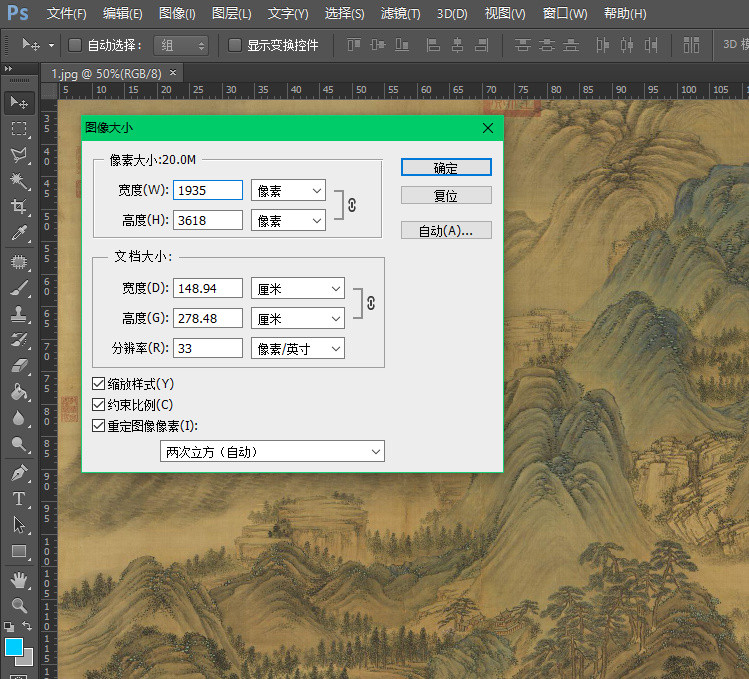Viewport: 749px width, 679px height.
Task: Open pixel height unit dropdown
Action: point(289,220)
